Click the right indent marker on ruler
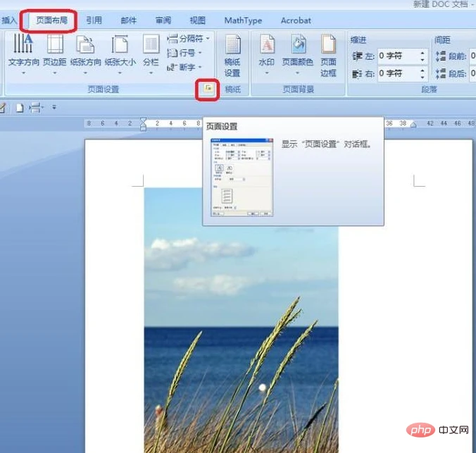This screenshot has height=453, width=476. click(x=413, y=125)
